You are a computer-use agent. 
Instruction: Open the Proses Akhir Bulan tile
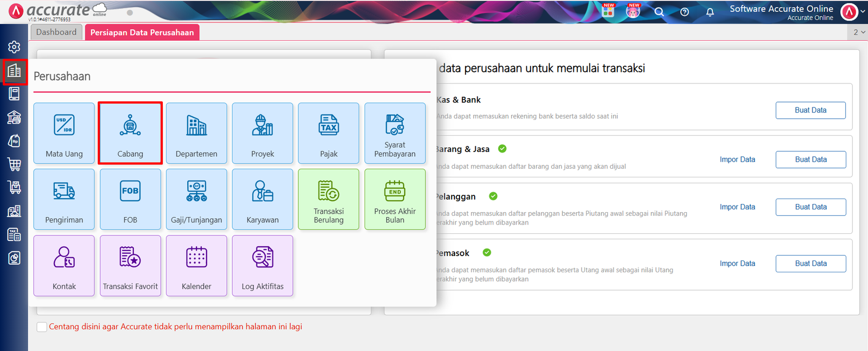(x=395, y=199)
